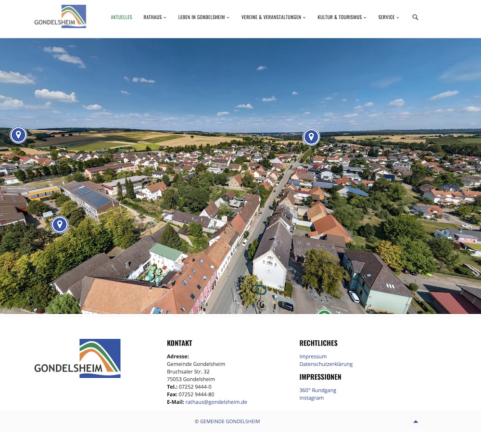Click the rathaus@gondelsheim.de email address

(x=216, y=402)
